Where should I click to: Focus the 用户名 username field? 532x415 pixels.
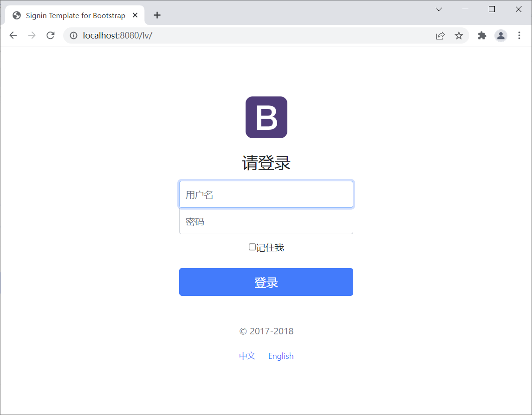pos(266,194)
